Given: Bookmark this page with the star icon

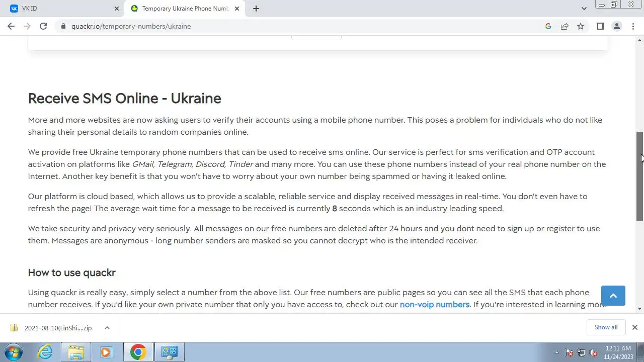Looking at the screenshot, I should [581, 26].
